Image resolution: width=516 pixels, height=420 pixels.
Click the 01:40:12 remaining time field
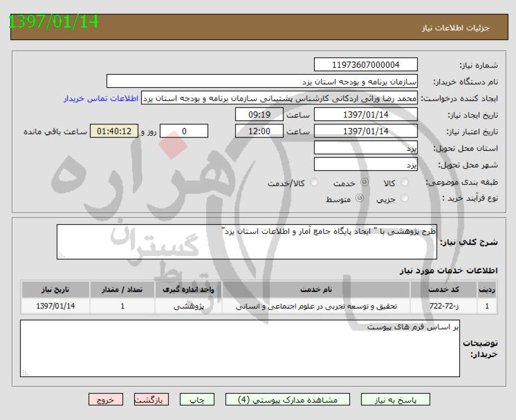(114, 131)
